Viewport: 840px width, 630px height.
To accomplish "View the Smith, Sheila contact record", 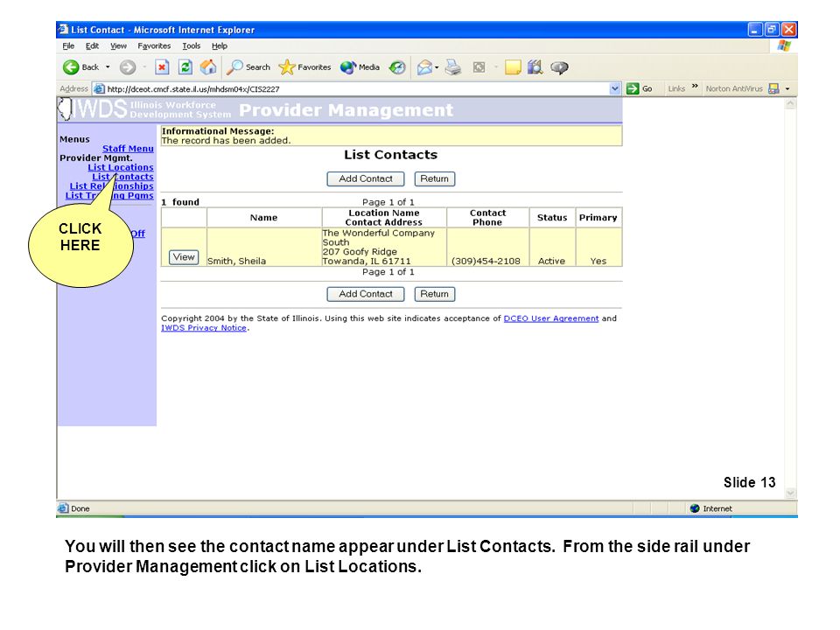I will click(x=184, y=257).
